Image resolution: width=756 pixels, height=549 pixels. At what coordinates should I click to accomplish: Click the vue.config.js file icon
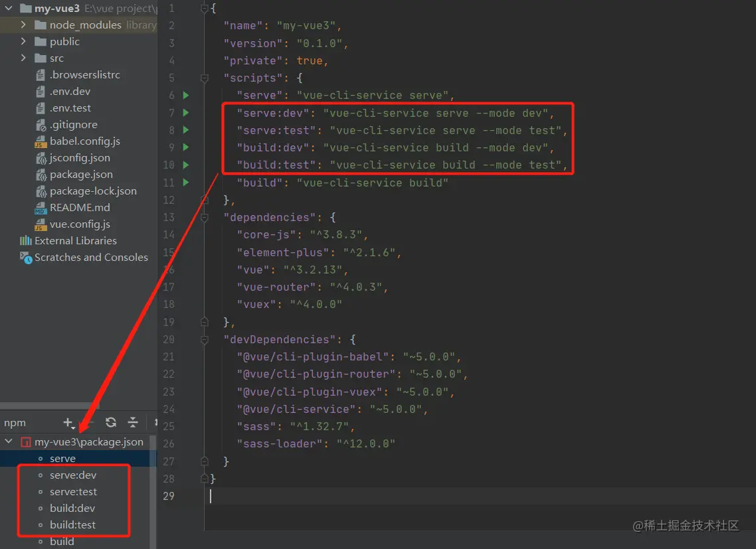click(41, 224)
